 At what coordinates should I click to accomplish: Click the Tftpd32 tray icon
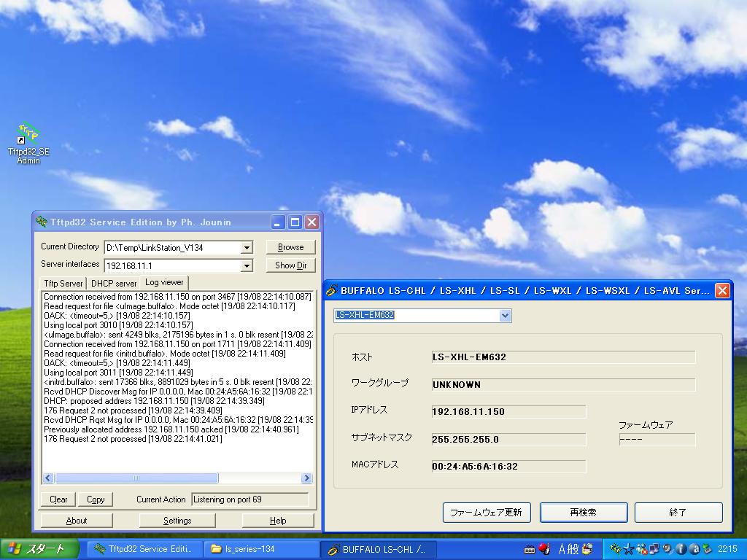(x=616, y=549)
